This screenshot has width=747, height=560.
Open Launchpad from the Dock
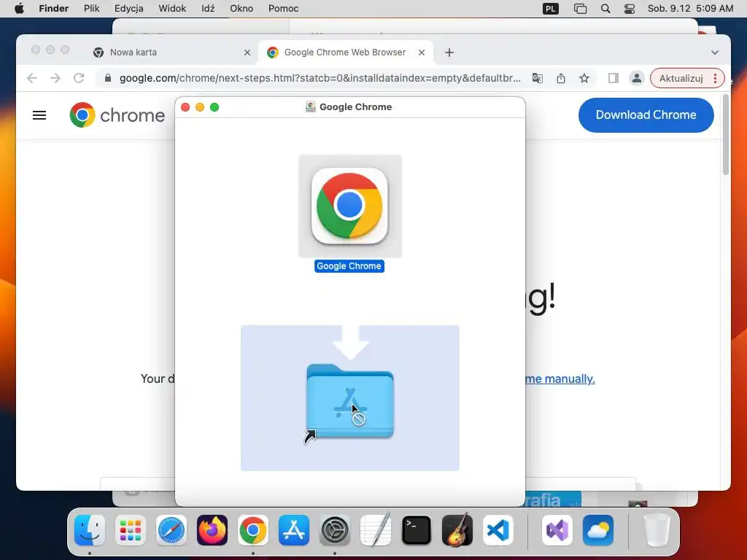(x=131, y=530)
